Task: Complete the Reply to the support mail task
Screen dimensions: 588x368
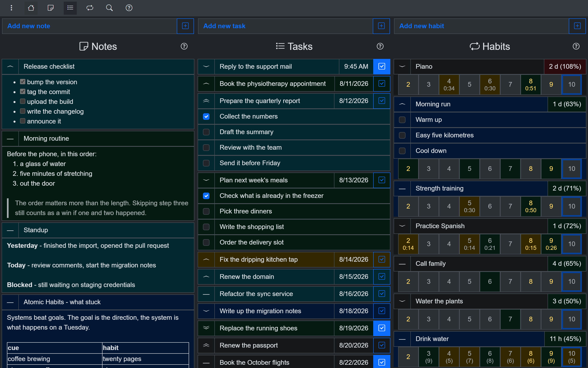Action: pos(382,66)
